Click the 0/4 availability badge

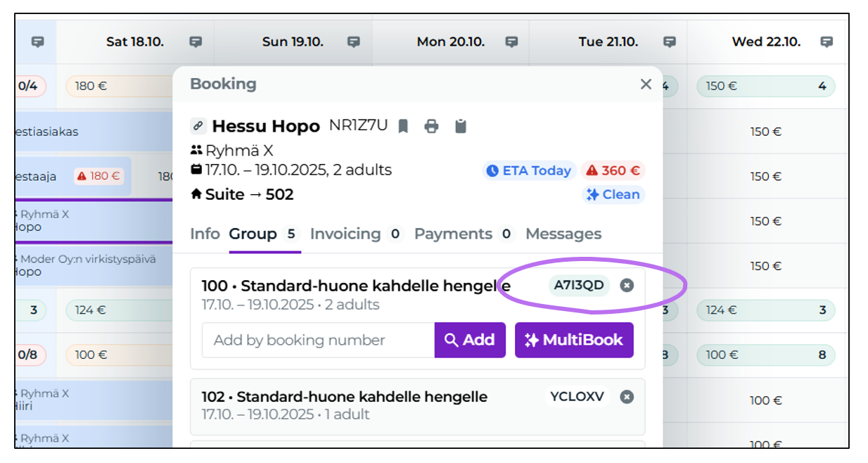(x=29, y=87)
